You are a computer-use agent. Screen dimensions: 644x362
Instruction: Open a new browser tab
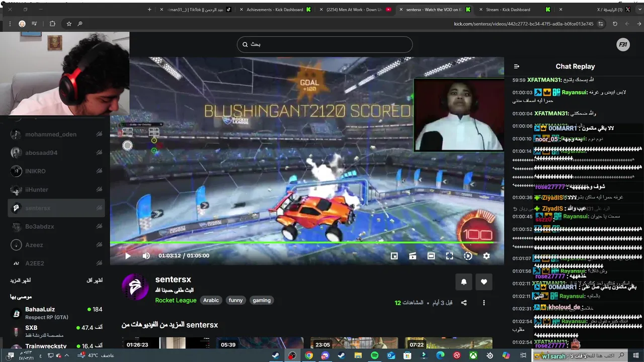point(149,9)
